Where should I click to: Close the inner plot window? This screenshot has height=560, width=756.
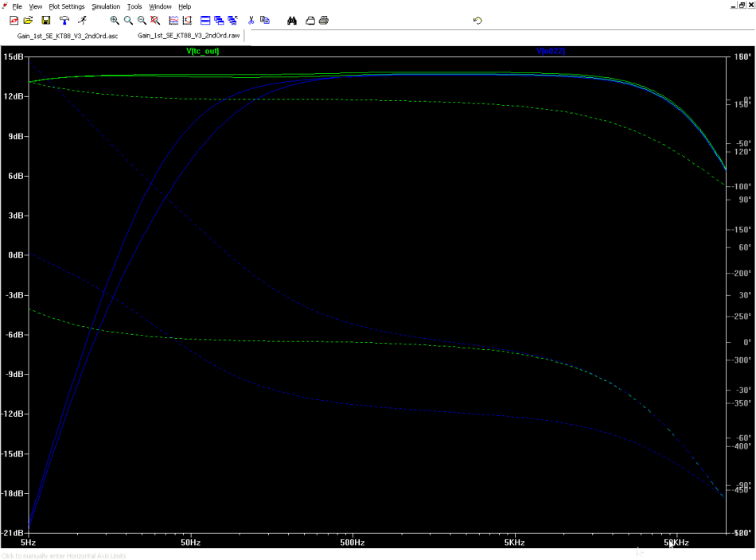click(x=750, y=6)
